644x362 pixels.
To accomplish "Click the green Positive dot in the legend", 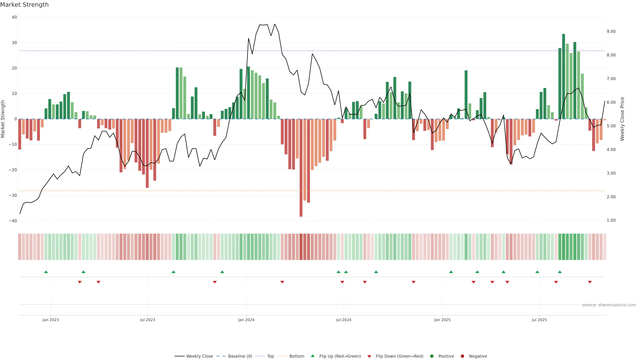I will pos(432,356).
